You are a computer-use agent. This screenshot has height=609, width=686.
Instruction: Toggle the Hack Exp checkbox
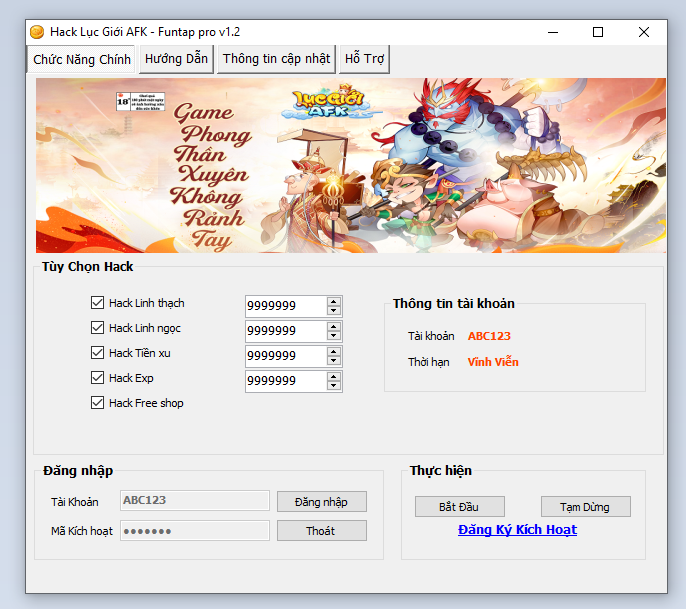coord(98,378)
